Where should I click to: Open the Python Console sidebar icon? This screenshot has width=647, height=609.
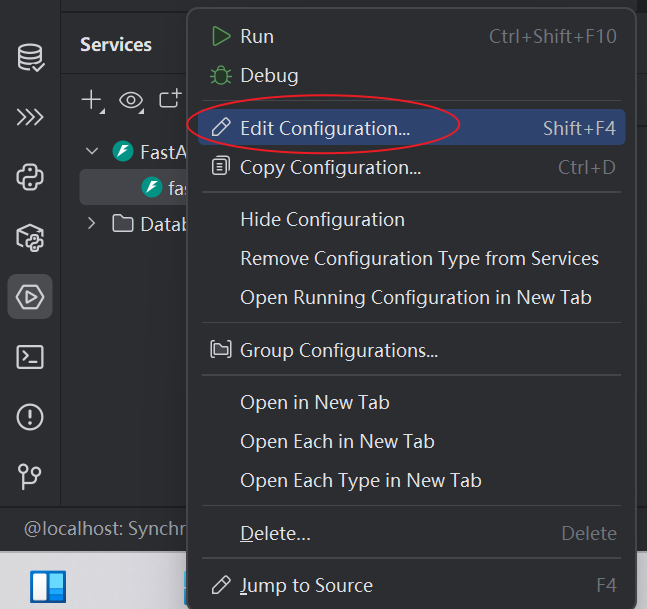(30, 177)
